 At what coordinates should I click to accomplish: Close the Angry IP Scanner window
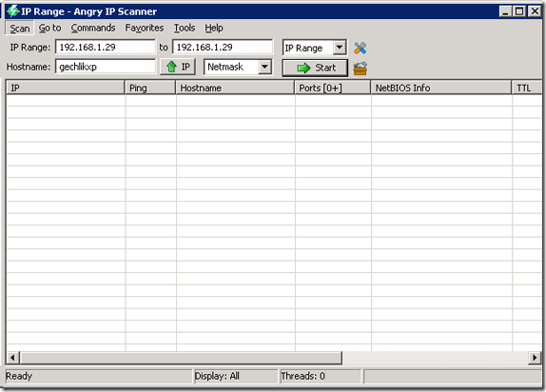[535, 11]
